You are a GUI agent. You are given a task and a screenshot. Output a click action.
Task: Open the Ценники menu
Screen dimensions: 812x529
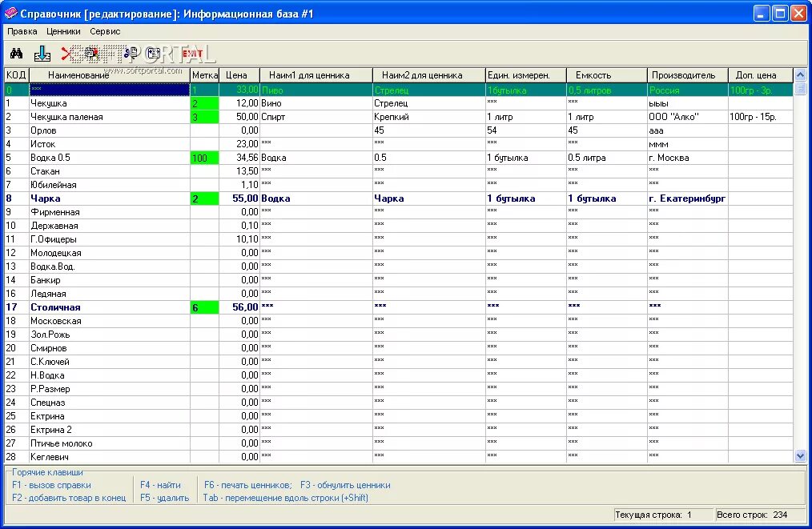(x=64, y=31)
